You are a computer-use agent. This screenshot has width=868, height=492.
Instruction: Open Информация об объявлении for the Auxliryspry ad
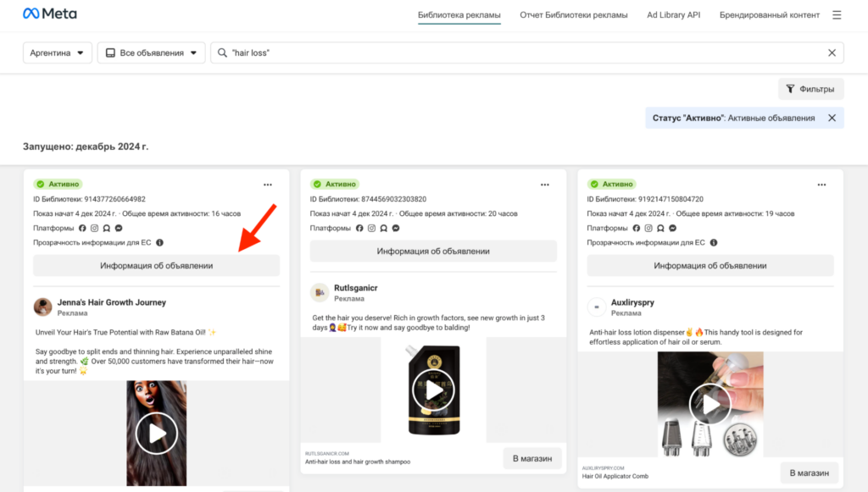tap(710, 265)
